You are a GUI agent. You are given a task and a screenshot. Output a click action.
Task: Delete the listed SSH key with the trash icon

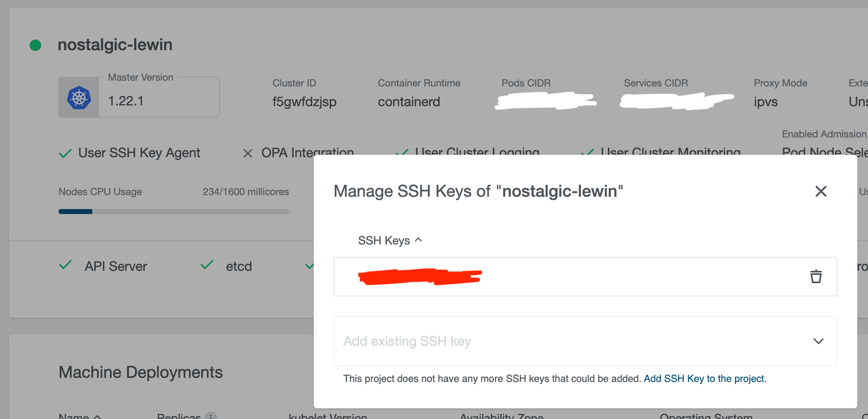coord(816,276)
